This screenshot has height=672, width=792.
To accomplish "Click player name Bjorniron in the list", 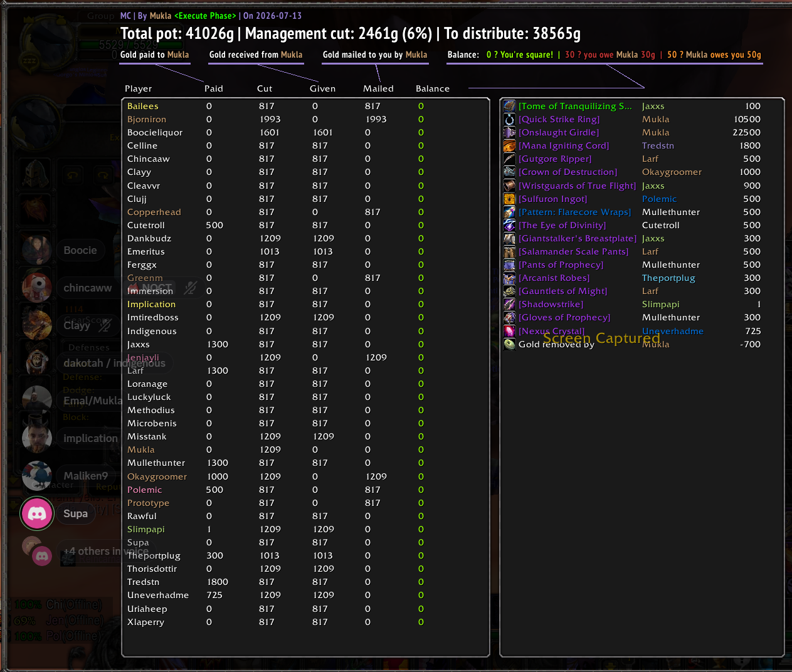I will tap(147, 119).
